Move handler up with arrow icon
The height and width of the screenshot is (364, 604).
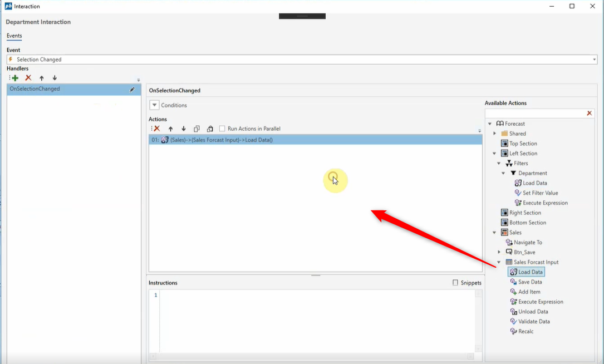pyautogui.click(x=42, y=78)
